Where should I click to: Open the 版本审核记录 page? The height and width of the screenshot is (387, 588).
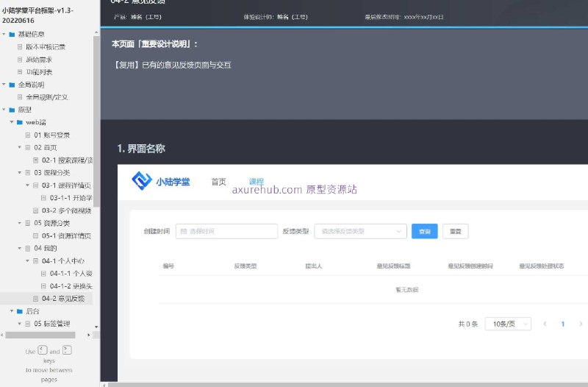pyautogui.click(x=46, y=47)
